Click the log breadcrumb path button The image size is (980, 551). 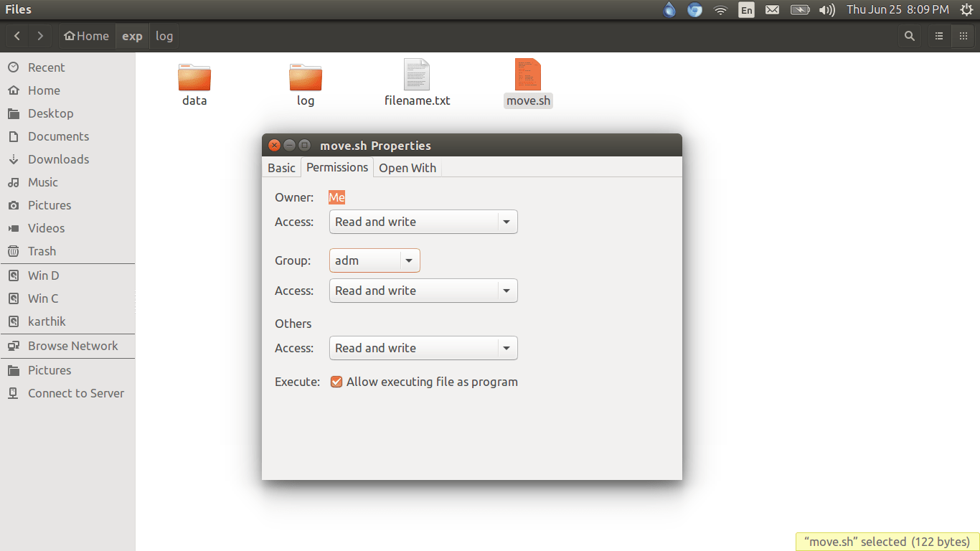click(x=164, y=36)
